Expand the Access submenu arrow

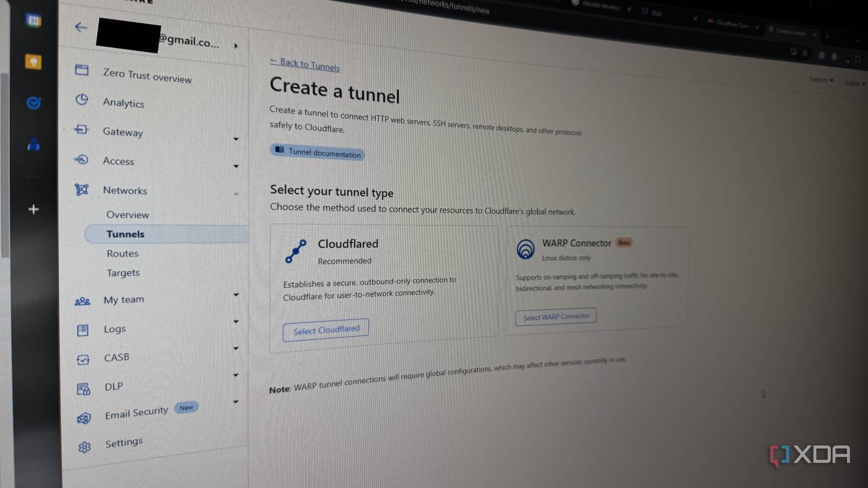tap(236, 166)
